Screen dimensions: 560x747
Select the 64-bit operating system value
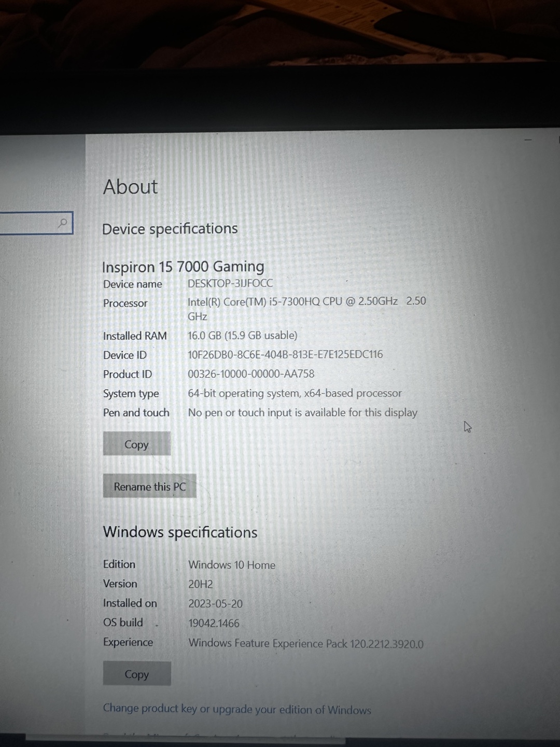point(295,393)
